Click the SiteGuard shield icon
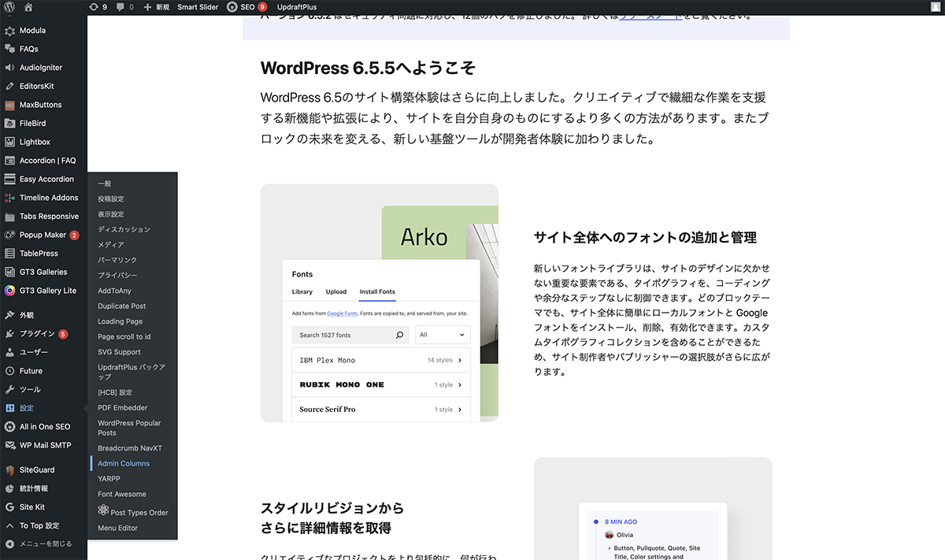The image size is (945, 560). (9, 470)
